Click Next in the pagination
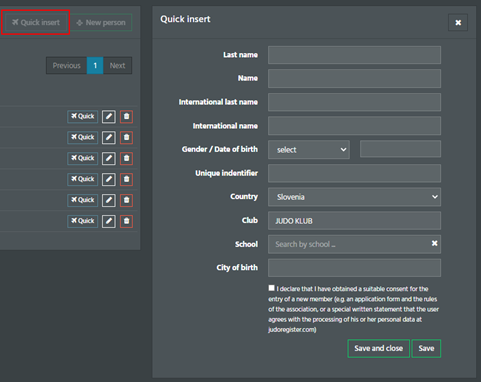The width and height of the screenshot is (481, 382). (x=117, y=65)
